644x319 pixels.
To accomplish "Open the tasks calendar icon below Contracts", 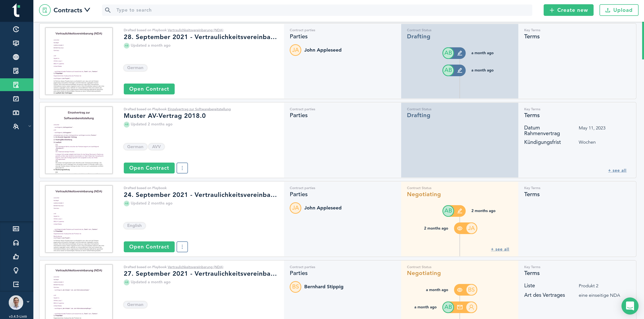I will pyautogui.click(x=16, y=98).
